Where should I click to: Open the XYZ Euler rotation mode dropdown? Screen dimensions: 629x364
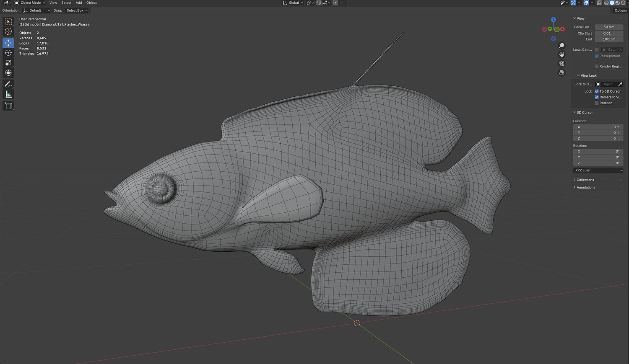click(x=598, y=170)
